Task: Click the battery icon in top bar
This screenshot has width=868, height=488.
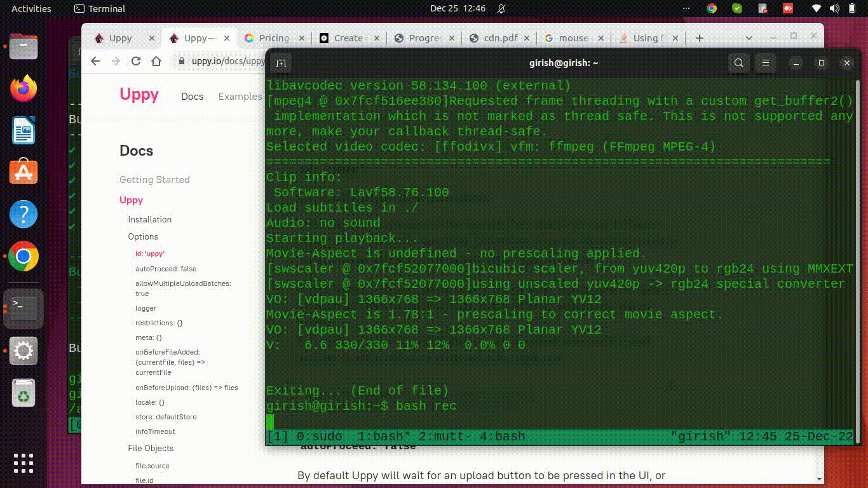Action: point(852,9)
